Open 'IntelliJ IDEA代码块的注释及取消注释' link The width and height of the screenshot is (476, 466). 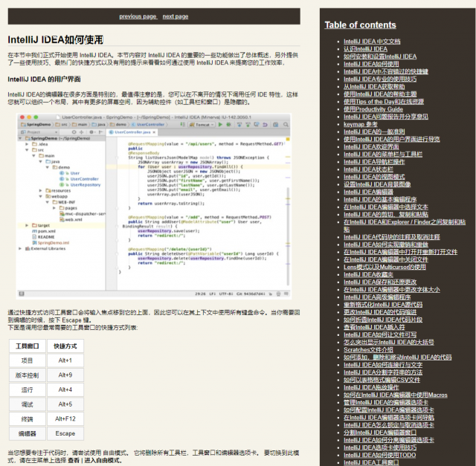pyautogui.click(x=392, y=237)
